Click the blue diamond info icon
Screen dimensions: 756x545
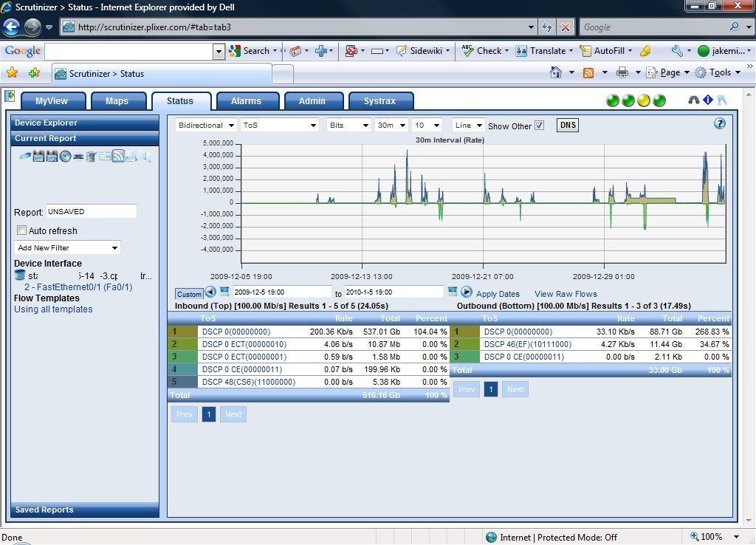(707, 100)
